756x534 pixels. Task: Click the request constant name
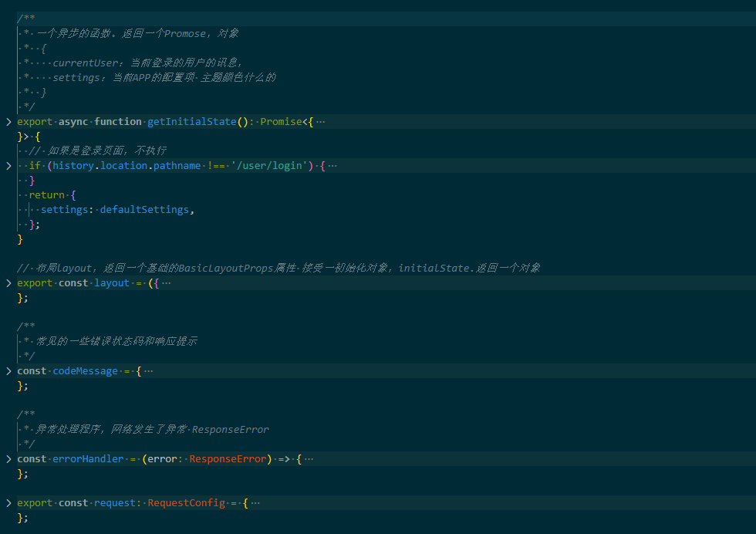tap(115, 502)
